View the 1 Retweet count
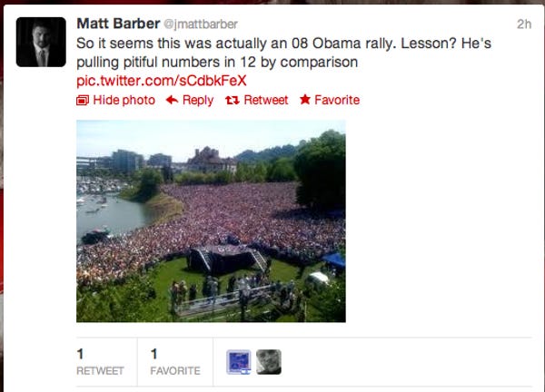545x392 pixels. click(x=100, y=362)
